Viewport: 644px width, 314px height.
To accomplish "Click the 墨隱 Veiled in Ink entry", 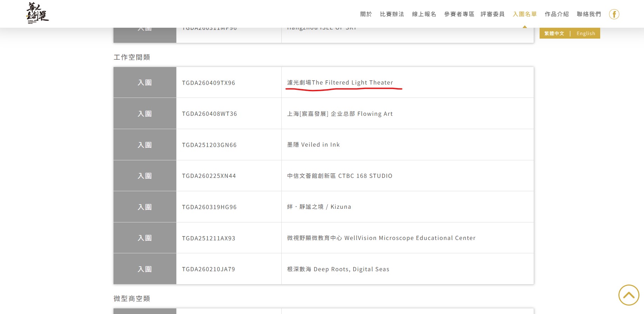I will 314,145.
